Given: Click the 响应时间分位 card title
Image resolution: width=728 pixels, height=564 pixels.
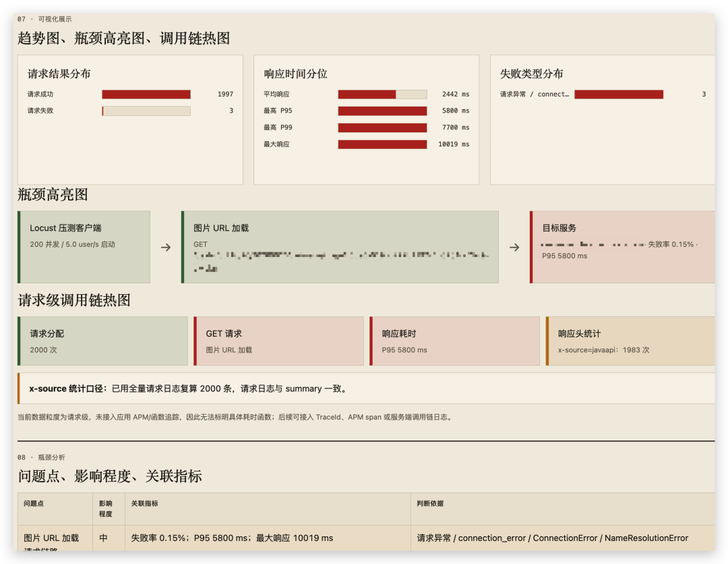Looking at the screenshot, I should coord(295,74).
